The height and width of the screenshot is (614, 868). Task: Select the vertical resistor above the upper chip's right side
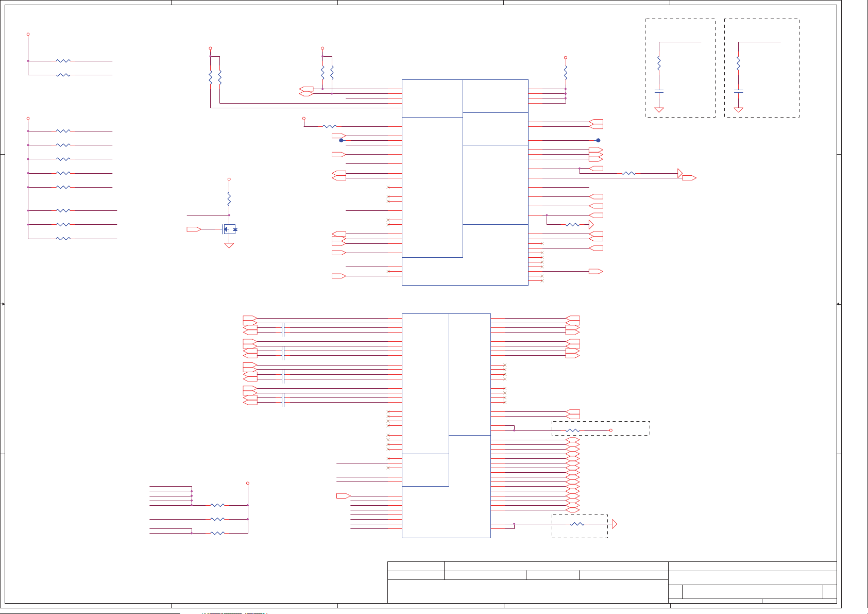566,73
